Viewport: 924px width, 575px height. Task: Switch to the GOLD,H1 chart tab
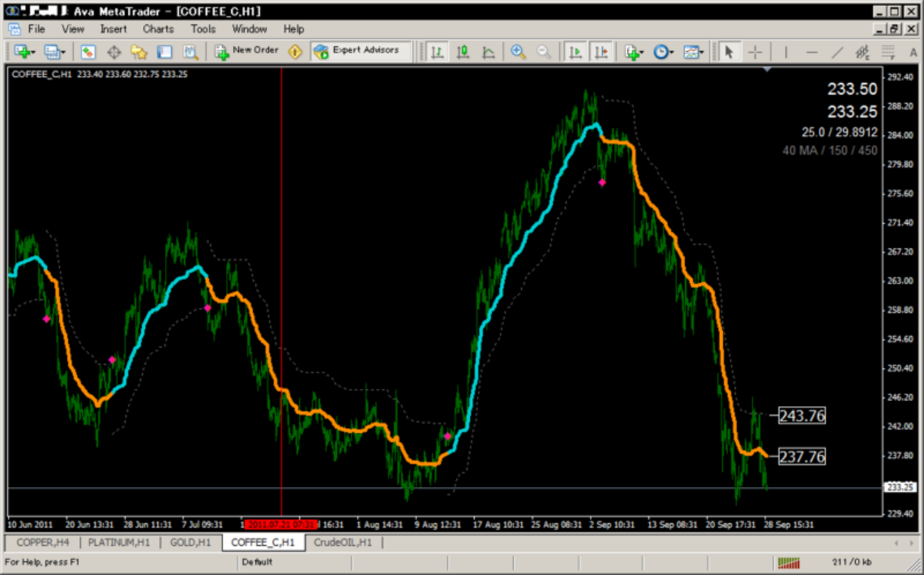pyautogui.click(x=190, y=542)
